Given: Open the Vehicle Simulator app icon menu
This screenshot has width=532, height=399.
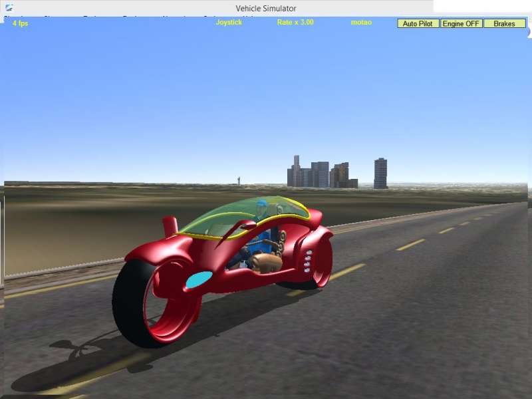Looking at the screenshot, I should coord(9,7).
